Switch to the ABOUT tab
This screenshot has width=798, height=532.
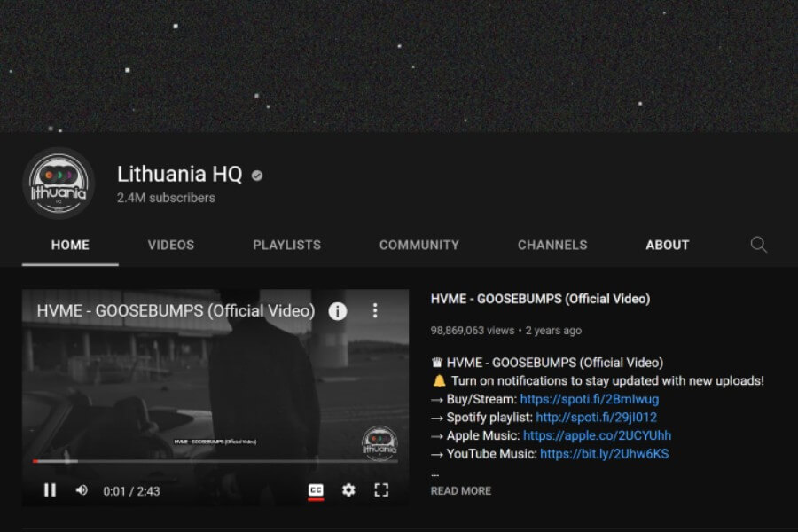click(668, 245)
